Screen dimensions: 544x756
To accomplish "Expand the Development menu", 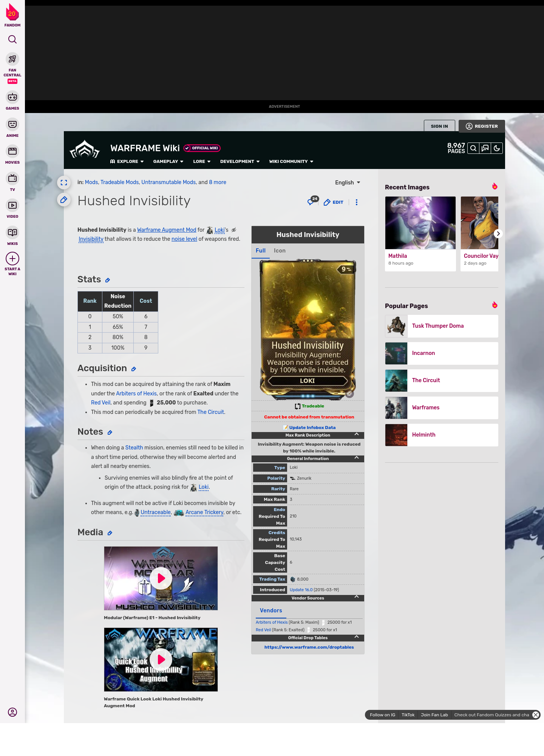I will pyautogui.click(x=240, y=161).
